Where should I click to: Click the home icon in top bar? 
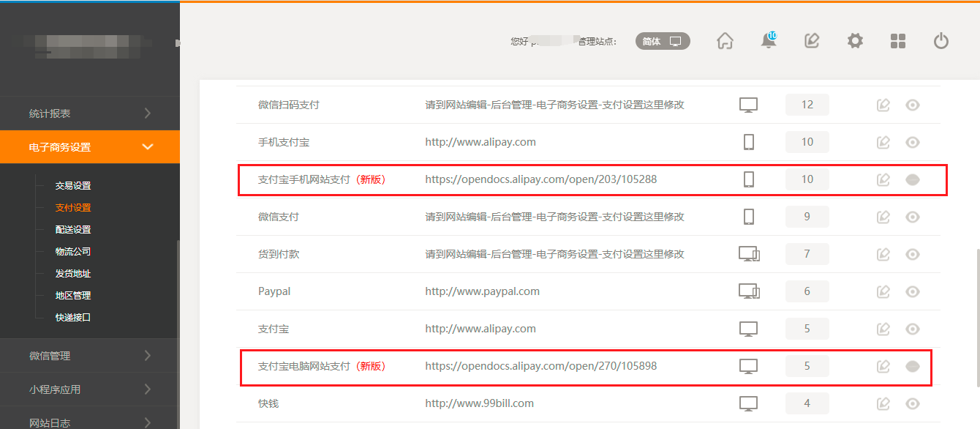725,41
